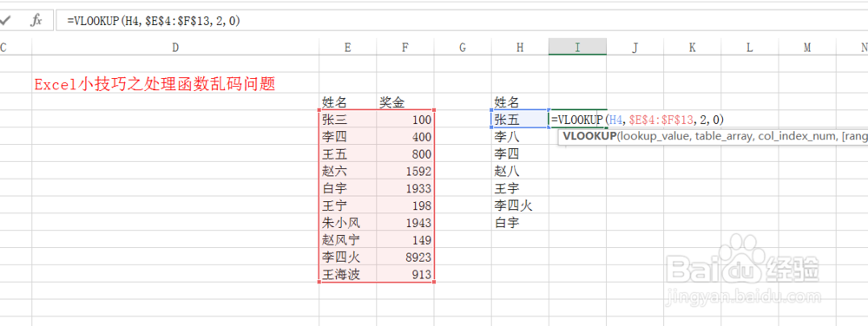Image resolution: width=868 pixels, height=326 pixels.
Task: Open the Insert Function fx dialog
Action: 36,21
